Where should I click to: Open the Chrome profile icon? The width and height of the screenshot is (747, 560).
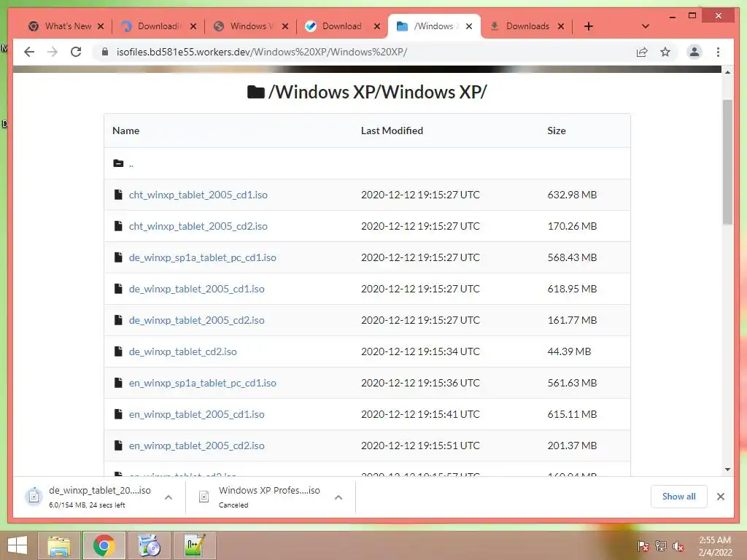point(694,52)
